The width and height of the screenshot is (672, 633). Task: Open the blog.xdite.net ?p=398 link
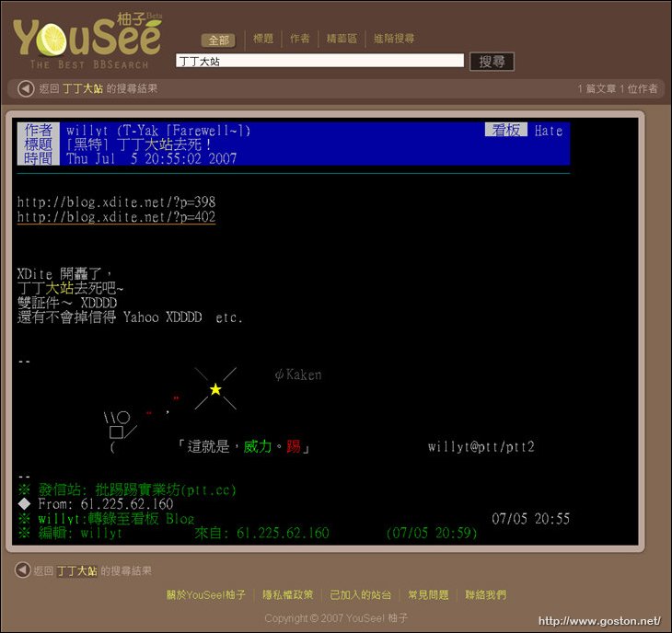[116, 201]
